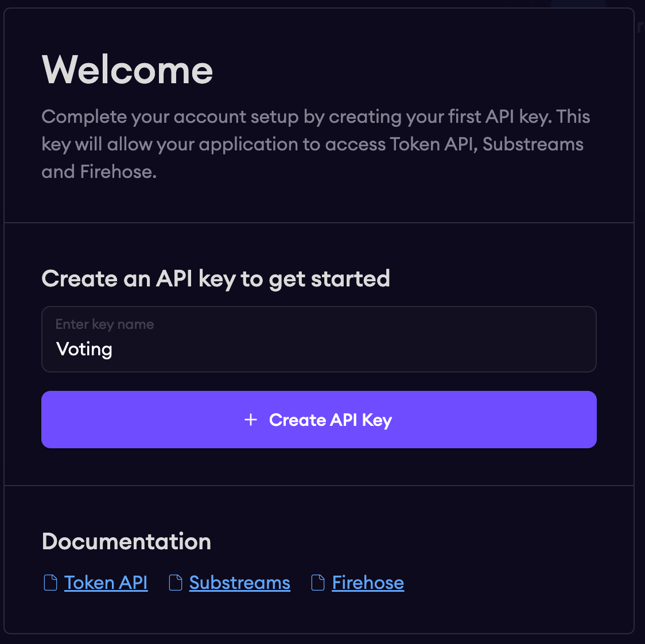Viewport: 645px width, 644px height.
Task: Focus the key name input field
Action: (x=319, y=339)
